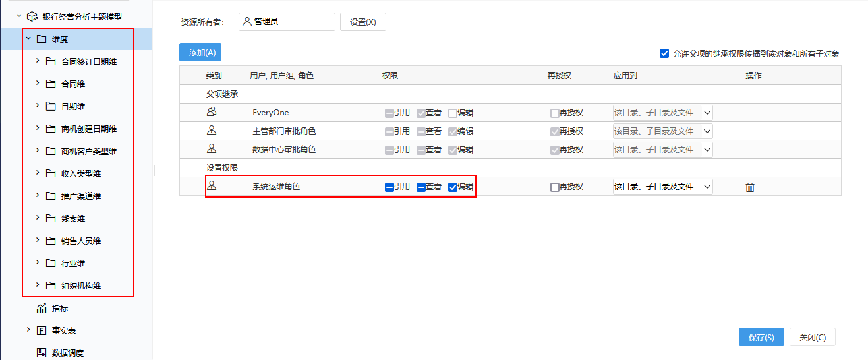Click the 设置(X) button
This screenshot has height=360, width=868.
[x=363, y=22]
